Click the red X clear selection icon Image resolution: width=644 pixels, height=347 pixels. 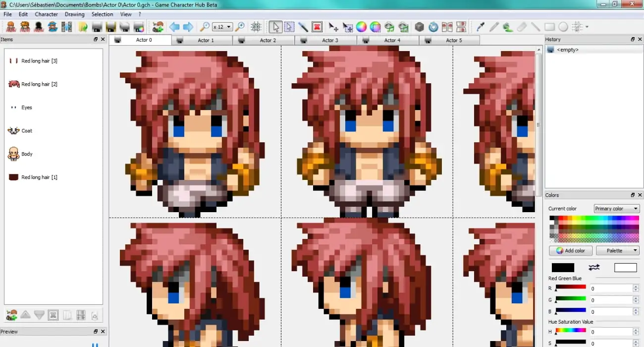317,27
